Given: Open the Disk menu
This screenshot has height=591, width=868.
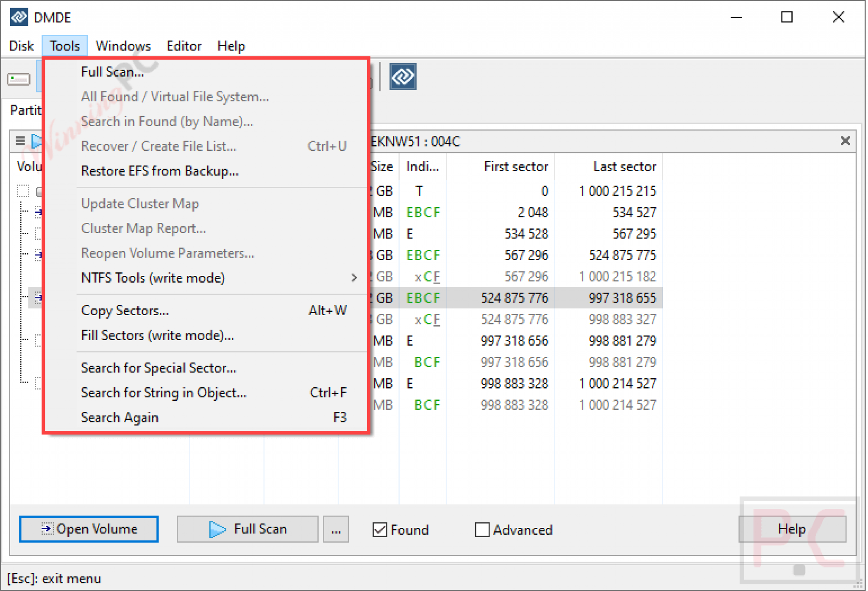Looking at the screenshot, I should (x=22, y=46).
